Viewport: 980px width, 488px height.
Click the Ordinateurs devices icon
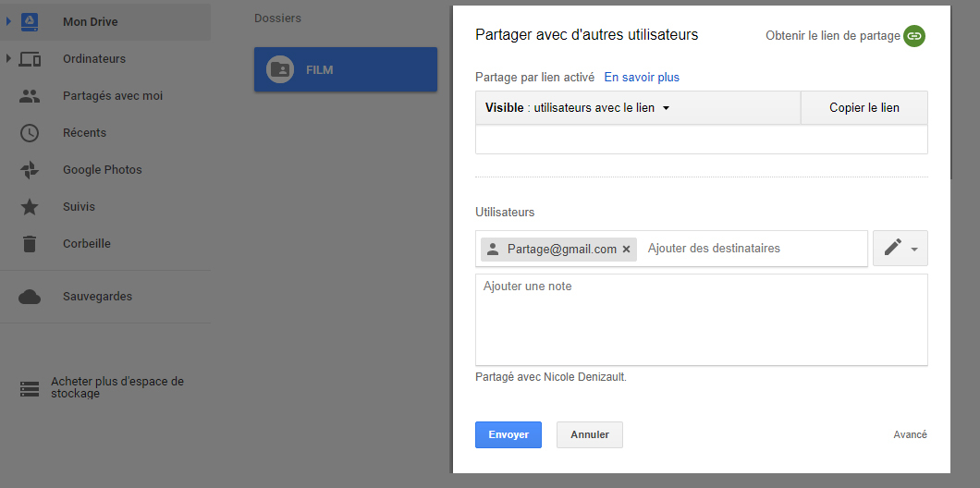point(30,59)
